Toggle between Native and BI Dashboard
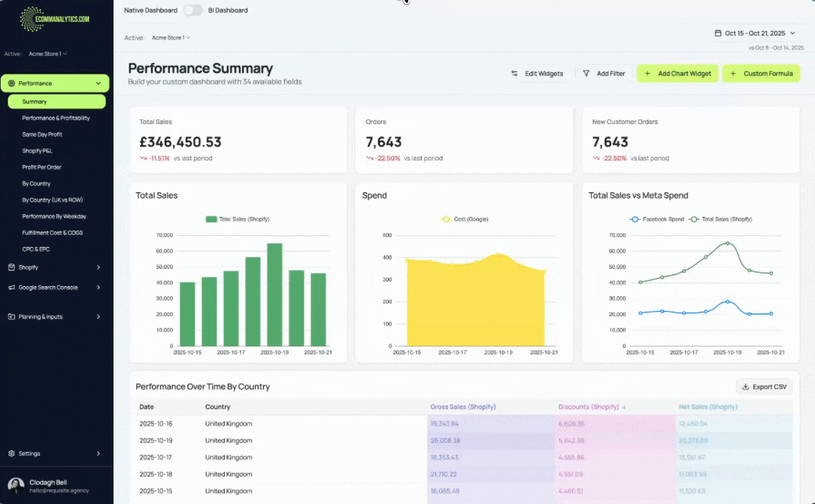815x504 pixels. click(x=193, y=10)
